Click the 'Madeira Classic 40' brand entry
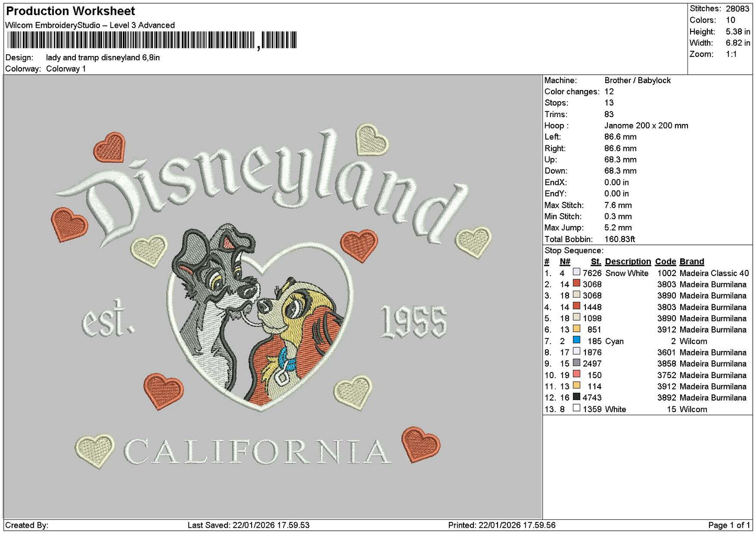 click(x=714, y=273)
